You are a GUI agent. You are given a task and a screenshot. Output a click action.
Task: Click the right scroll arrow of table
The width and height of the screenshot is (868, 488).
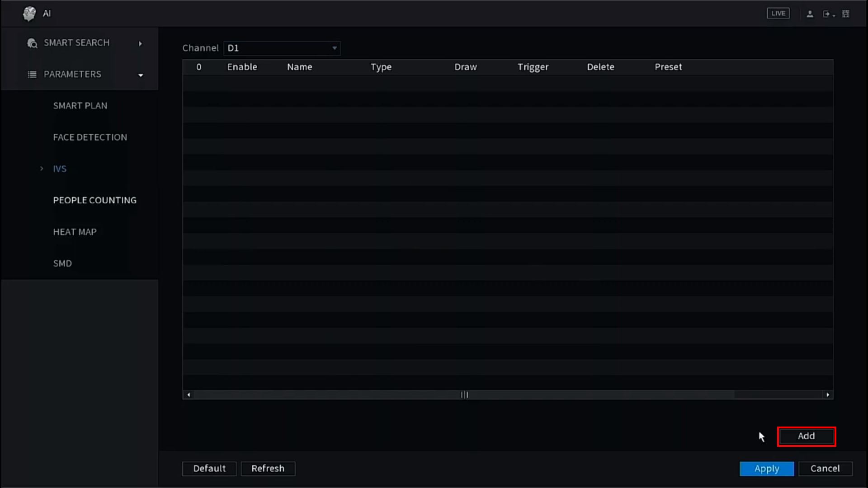click(828, 395)
